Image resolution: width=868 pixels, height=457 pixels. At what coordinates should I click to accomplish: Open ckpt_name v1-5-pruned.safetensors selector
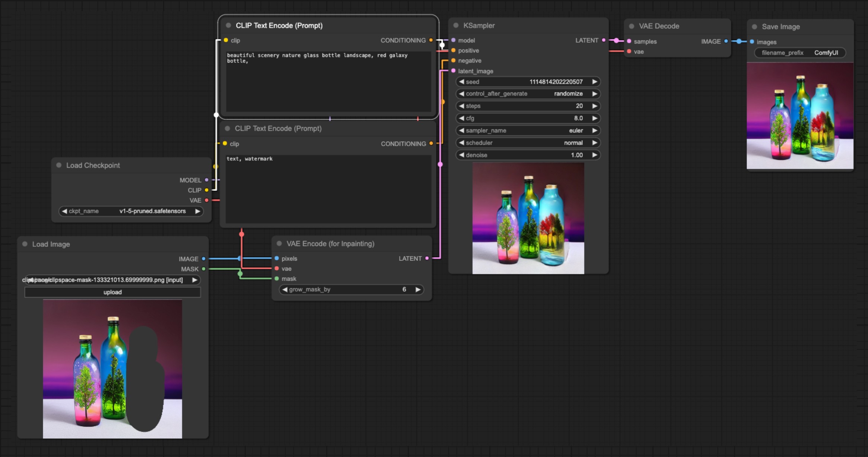(131, 211)
